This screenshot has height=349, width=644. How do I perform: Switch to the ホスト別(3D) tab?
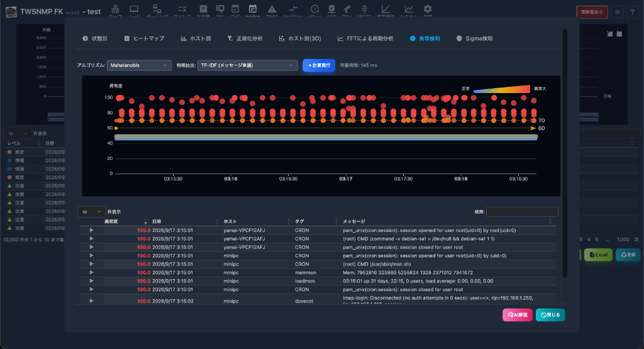tap(300, 38)
